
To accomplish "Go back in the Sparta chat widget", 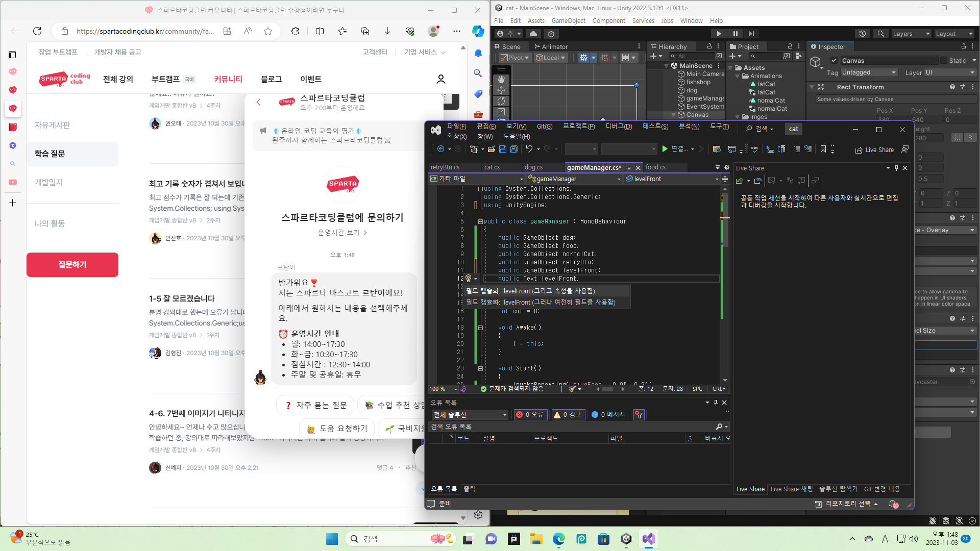I will click(259, 102).
